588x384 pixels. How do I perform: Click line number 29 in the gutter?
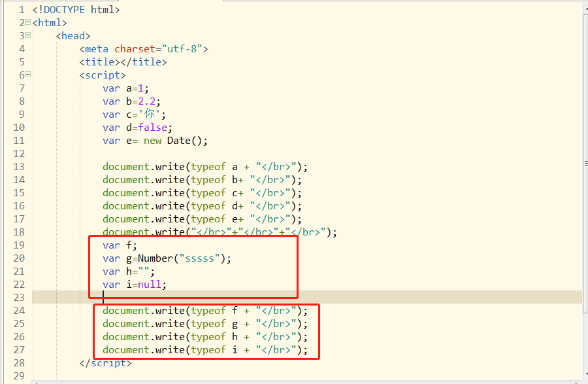tap(19, 376)
